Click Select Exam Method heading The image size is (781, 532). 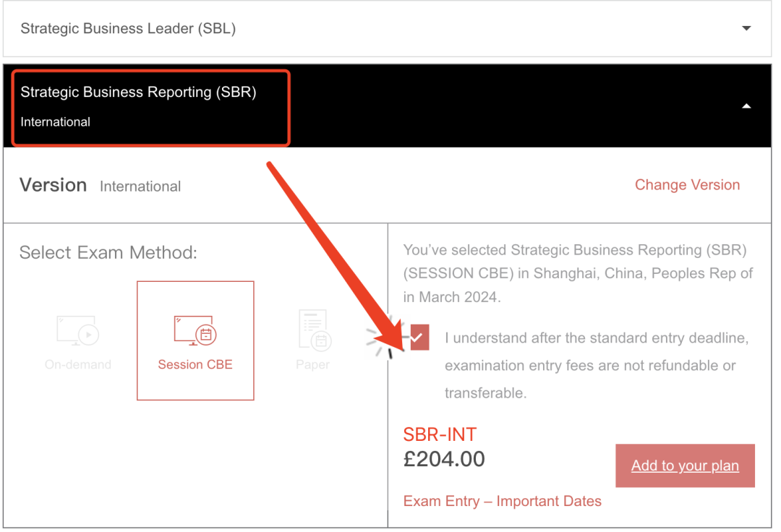coord(108,252)
